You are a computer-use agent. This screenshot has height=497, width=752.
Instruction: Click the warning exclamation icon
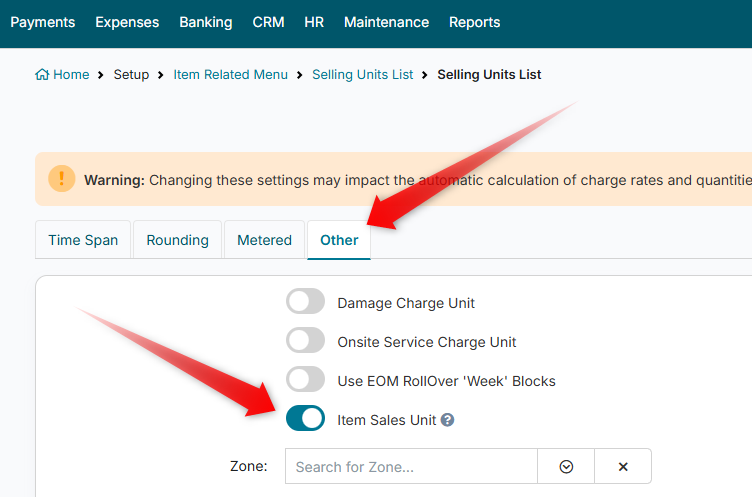tap(61, 179)
